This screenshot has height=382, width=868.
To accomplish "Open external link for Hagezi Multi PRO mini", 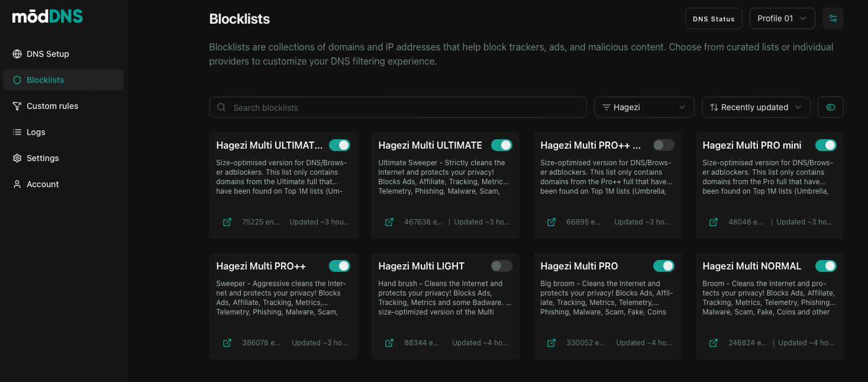I will coord(714,222).
